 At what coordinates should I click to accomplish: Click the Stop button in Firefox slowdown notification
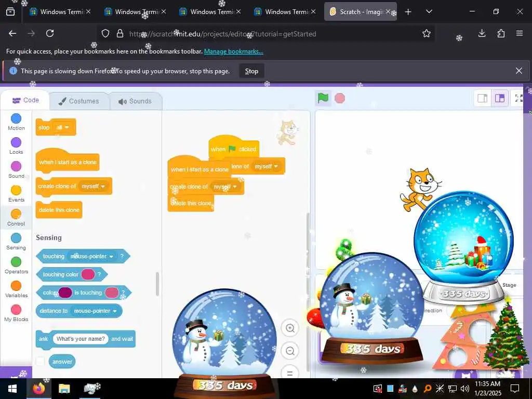[x=251, y=71]
